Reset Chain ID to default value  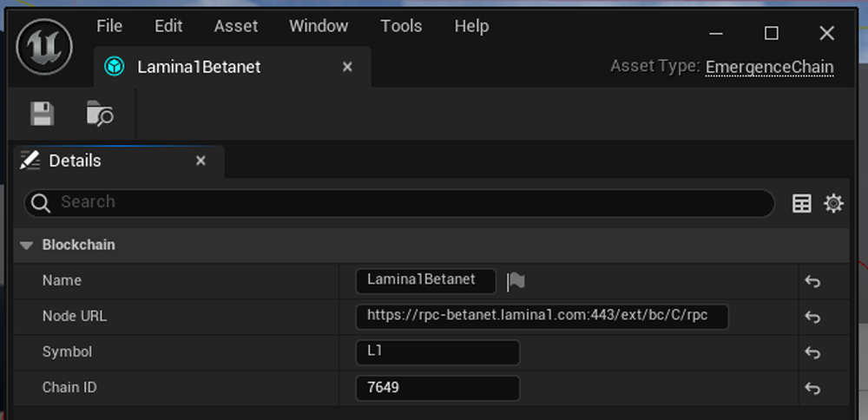click(x=812, y=389)
